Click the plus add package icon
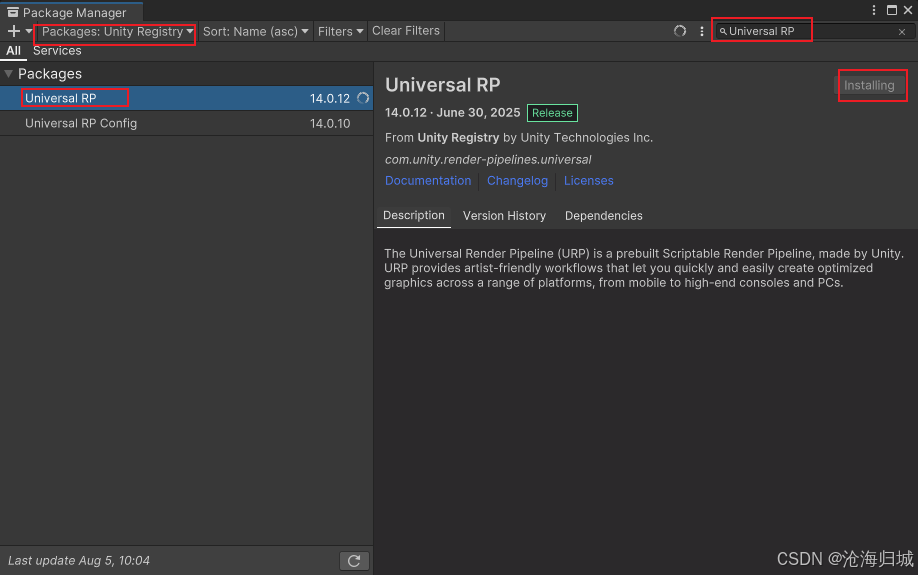Image resolution: width=918 pixels, height=575 pixels. pyautogui.click(x=13, y=31)
